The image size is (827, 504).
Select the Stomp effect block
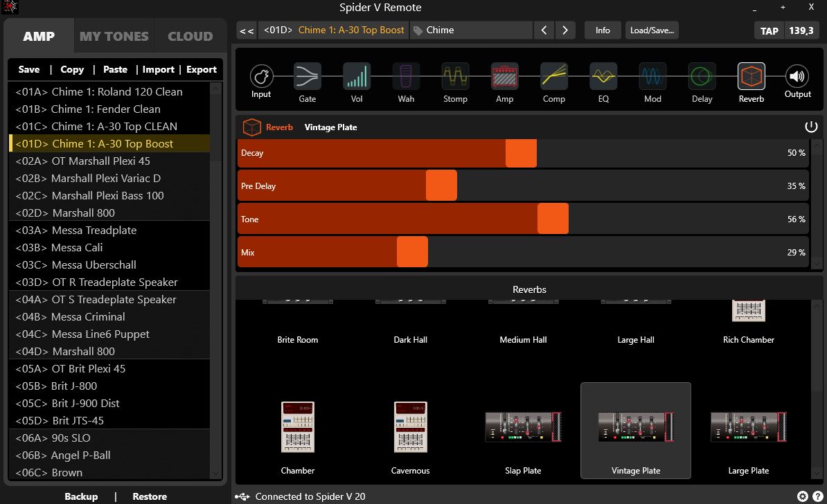click(455, 77)
